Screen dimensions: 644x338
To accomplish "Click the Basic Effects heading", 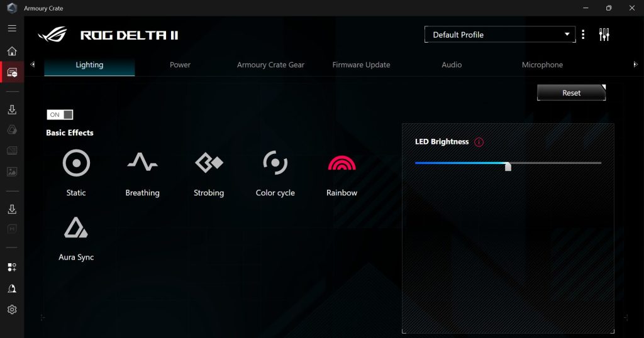I will (x=70, y=133).
